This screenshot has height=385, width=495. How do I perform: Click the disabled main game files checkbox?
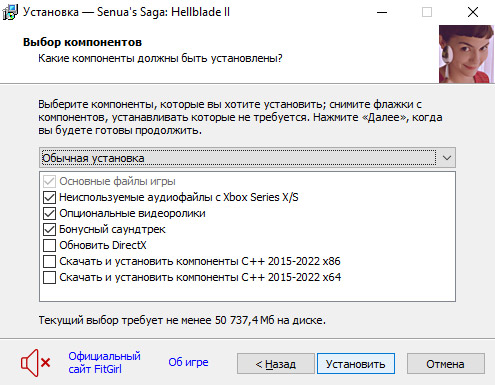pos(49,181)
